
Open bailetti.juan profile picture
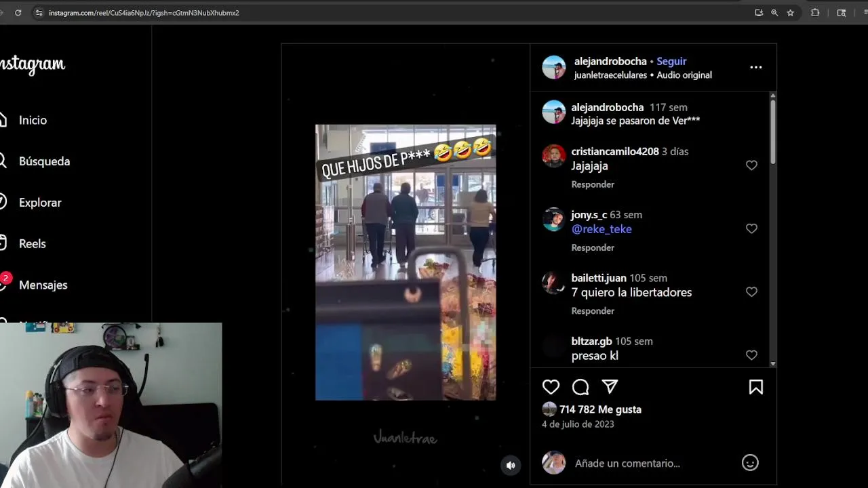pos(553,283)
